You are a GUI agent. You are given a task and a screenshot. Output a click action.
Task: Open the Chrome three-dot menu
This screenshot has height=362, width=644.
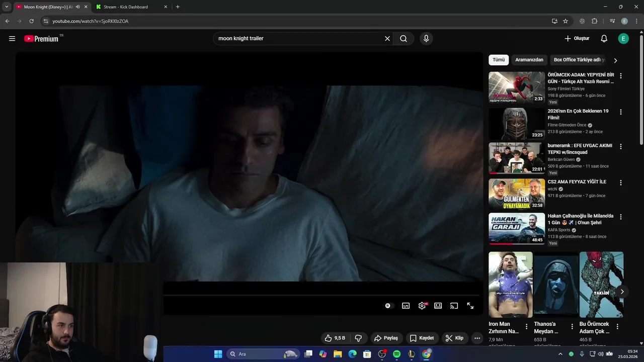point(636,21)
